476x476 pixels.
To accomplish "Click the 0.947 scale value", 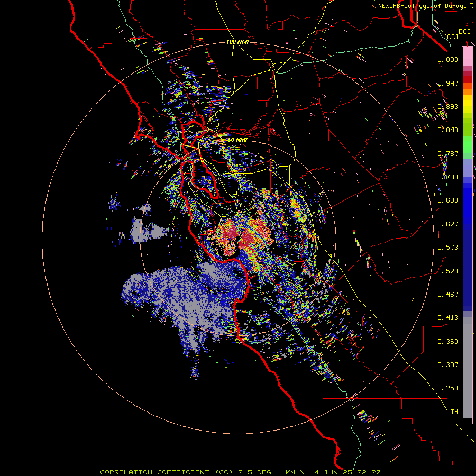I will 448,83.
